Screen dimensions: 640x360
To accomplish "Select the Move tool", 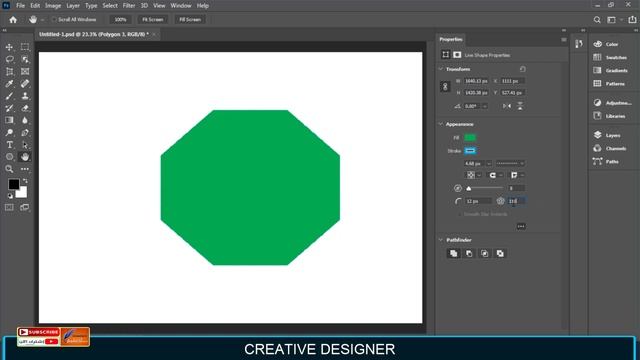I will 9,47.
